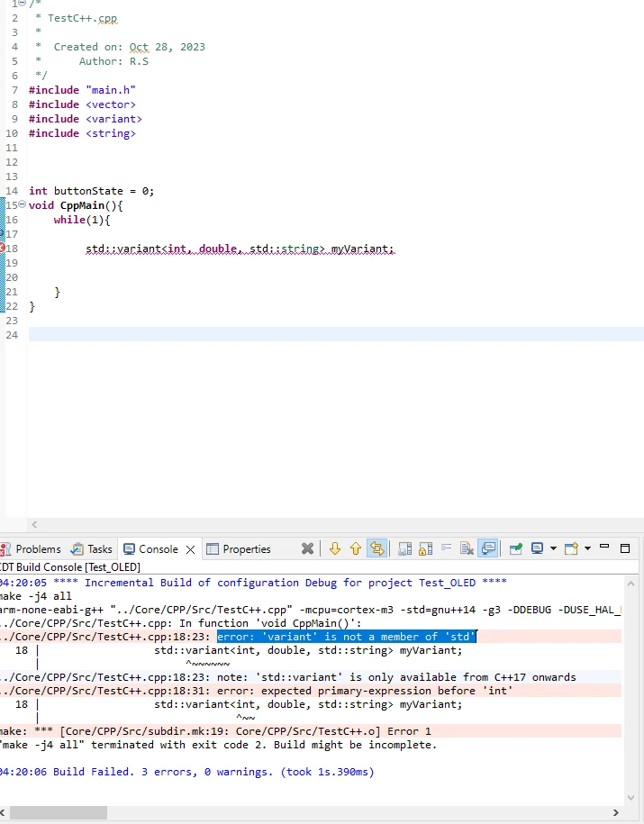Click the "Incremental Build of configuration Debug" line

coord(253,583)
